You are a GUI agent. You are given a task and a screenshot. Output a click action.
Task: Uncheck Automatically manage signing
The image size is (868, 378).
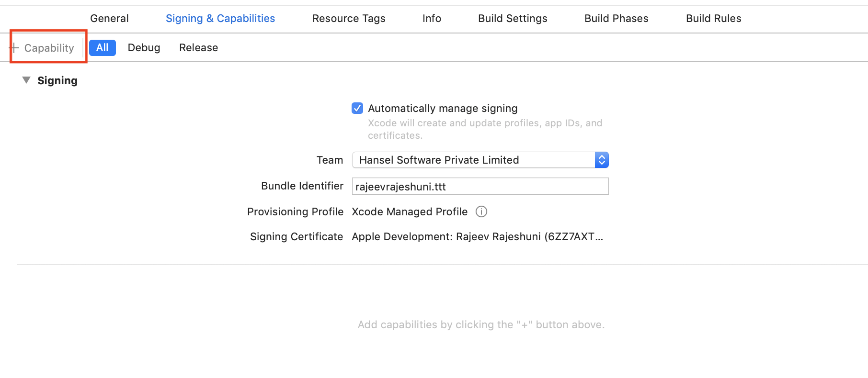pyautogui.click(x=357, y=108)
